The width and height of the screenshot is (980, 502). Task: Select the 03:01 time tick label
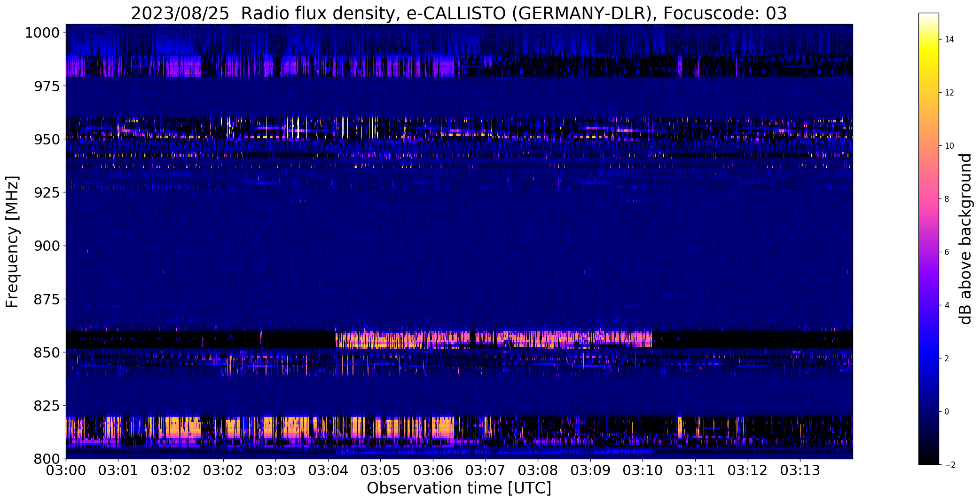pos(118,470)
